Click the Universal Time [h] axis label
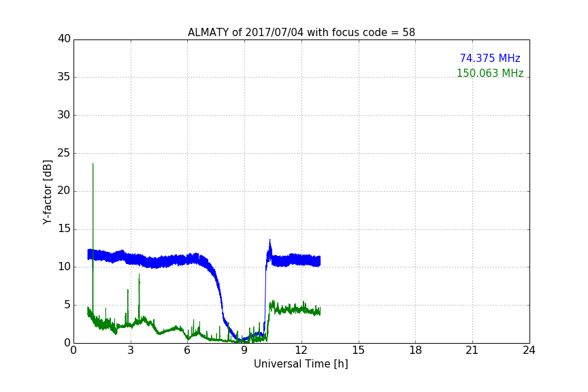 click(x=301, y=364)
